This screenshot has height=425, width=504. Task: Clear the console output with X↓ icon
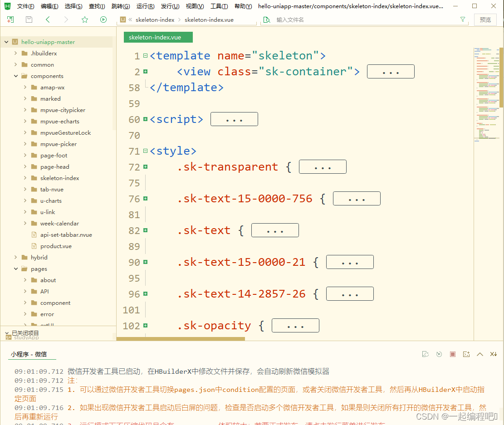point(494,354)
